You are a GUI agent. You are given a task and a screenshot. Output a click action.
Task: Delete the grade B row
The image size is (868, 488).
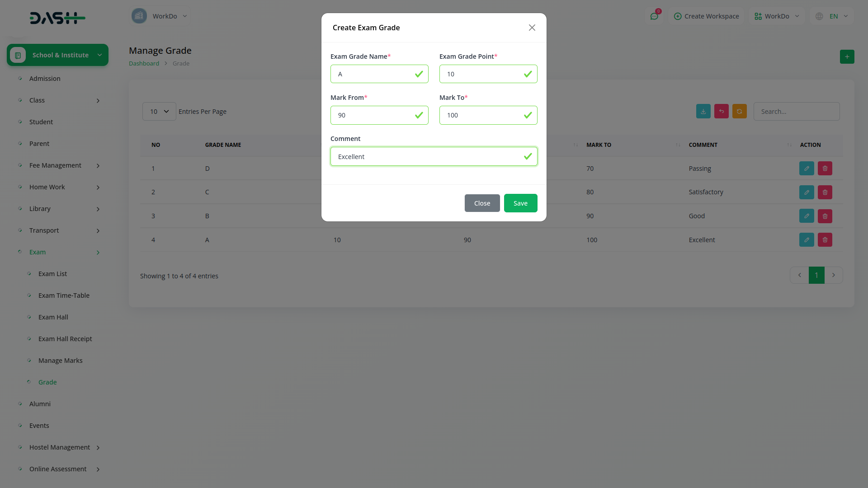[825, 216]
